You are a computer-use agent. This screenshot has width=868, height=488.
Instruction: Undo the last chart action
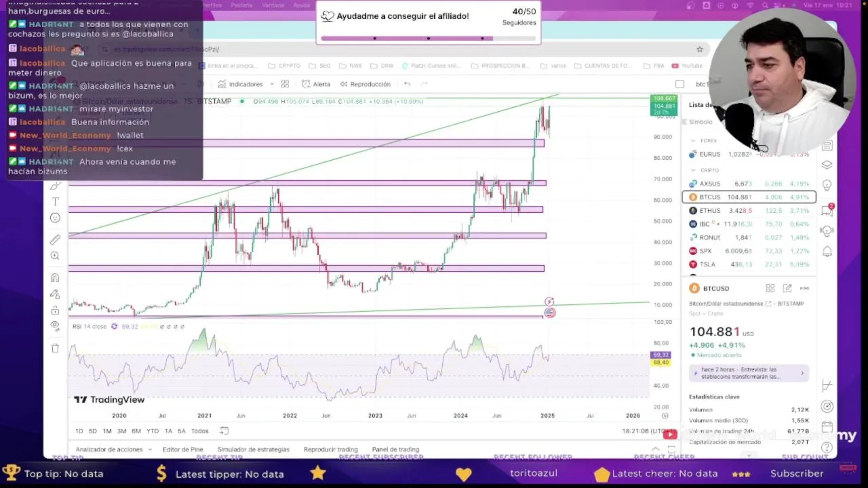pos(407,84)
